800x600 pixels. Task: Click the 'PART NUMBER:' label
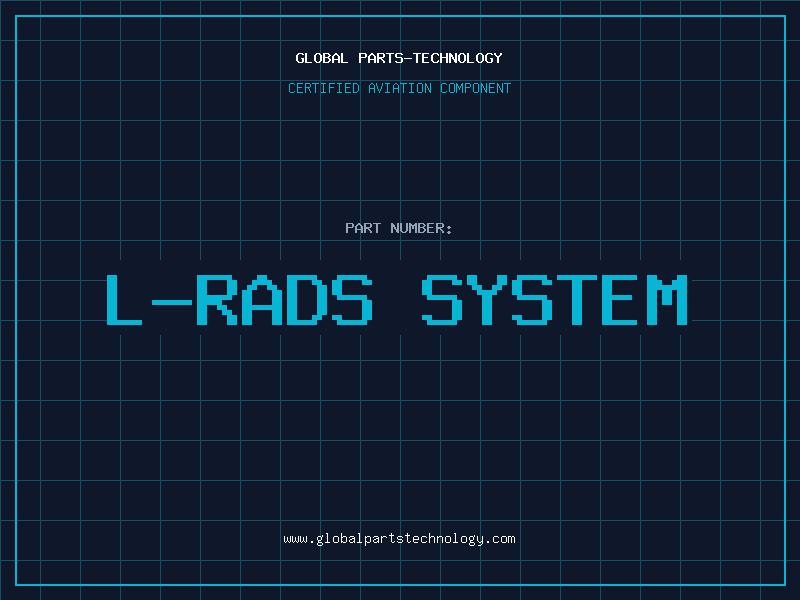click(x=398, y=228)
